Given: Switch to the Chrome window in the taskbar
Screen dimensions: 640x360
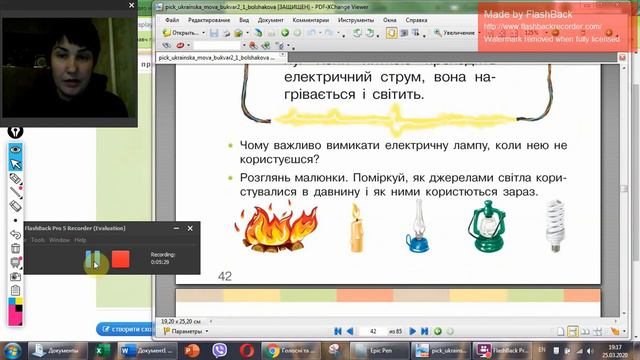Looking at the screenshot, I should pos(290,351).
